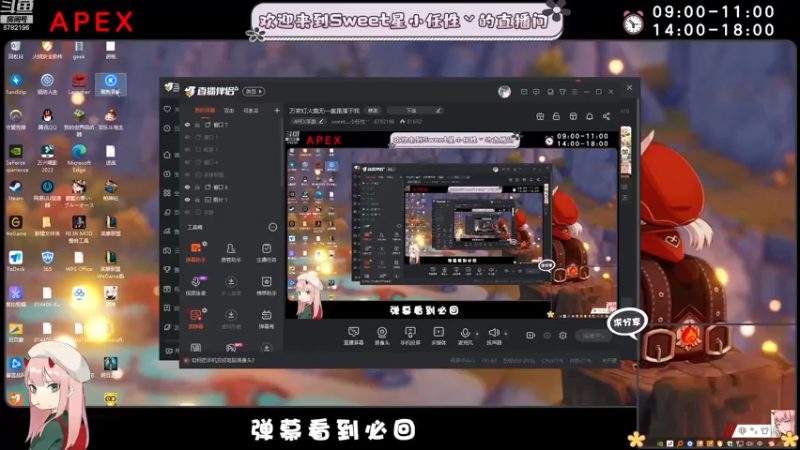Add a 多媒体 media source

pos(439,336)
